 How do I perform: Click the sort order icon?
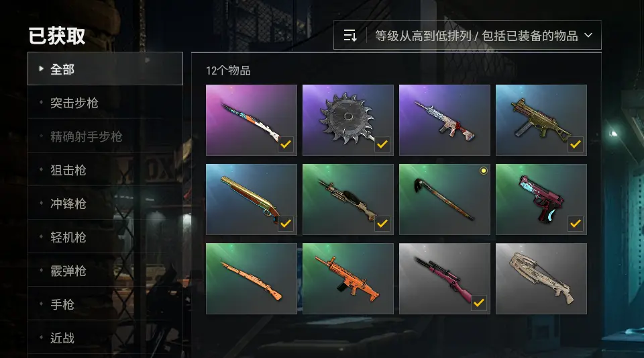point(350,36)
